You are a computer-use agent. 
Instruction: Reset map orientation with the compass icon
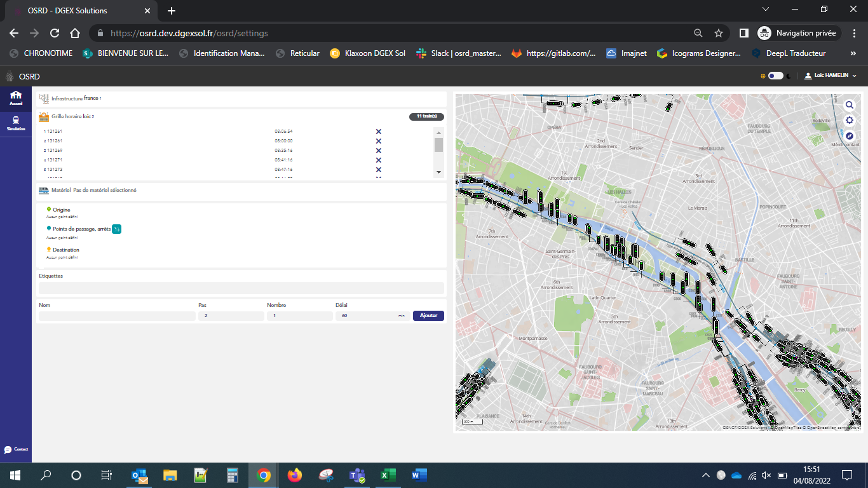pyautogui.click(x=850, y=135)
